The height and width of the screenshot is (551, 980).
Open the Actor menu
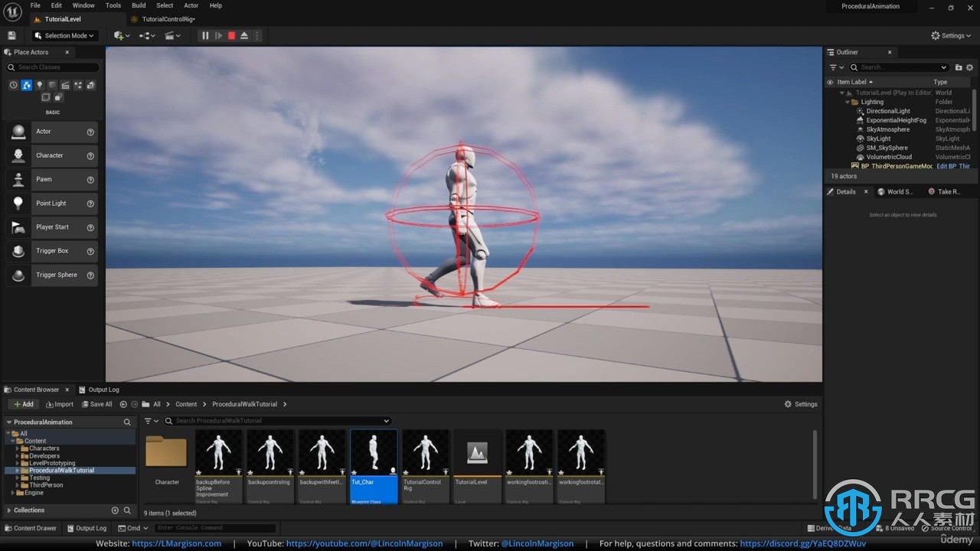pos(191,5)
